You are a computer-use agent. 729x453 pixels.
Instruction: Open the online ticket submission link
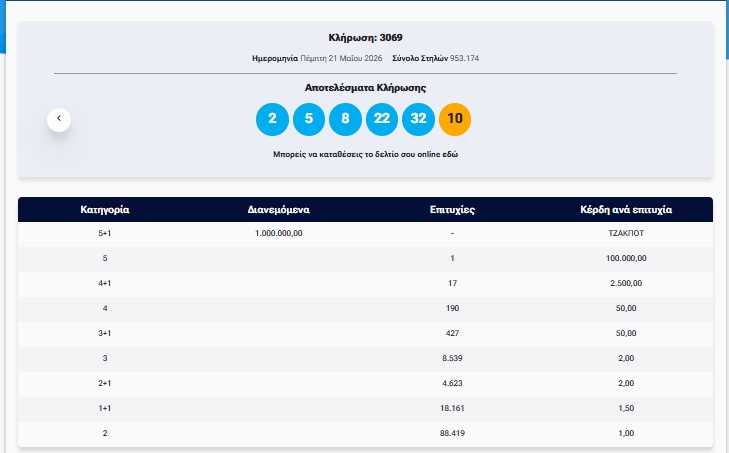tap(365, 154)
